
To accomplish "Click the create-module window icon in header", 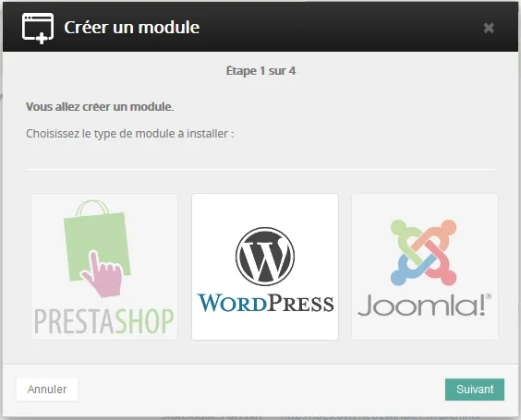I will click(x=38, y=29).
